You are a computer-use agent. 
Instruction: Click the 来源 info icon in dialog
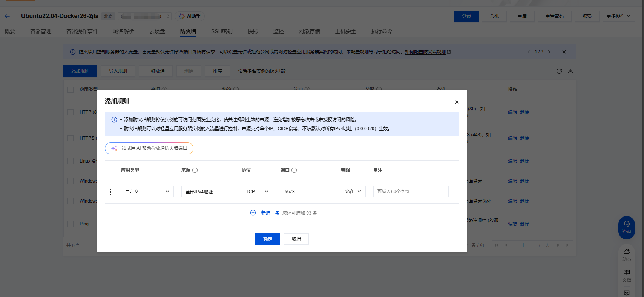click(195, 170)
